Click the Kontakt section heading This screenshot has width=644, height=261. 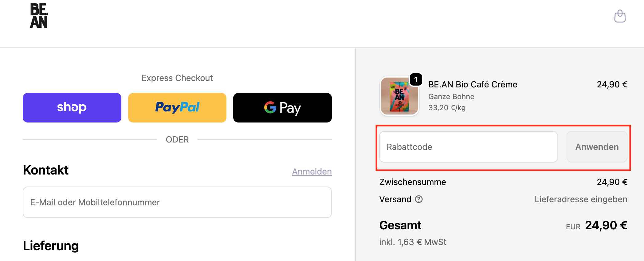tap(46, 170)
